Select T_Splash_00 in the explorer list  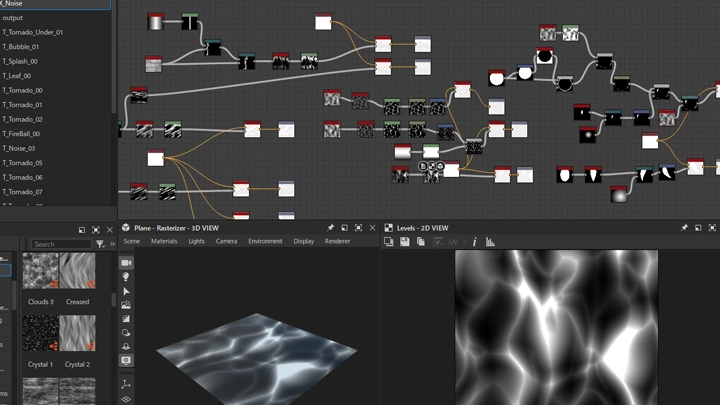point(56,61)
